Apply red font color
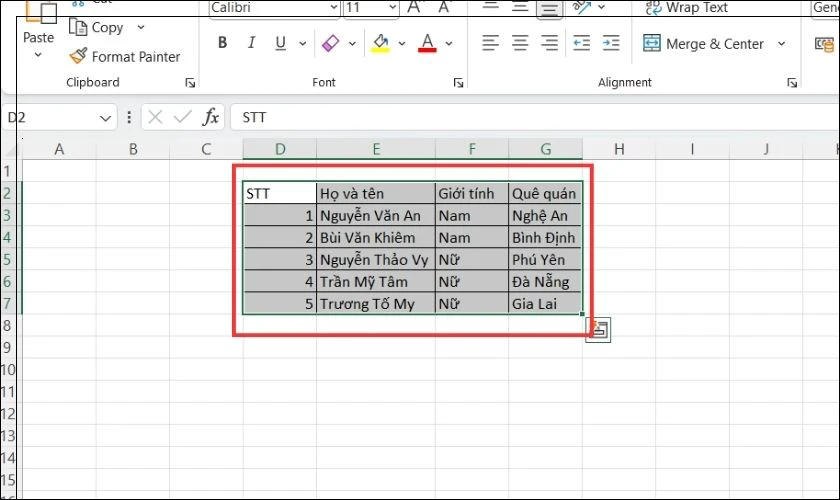This screenshot has height=500, width=840. click(x=427, y=43)
